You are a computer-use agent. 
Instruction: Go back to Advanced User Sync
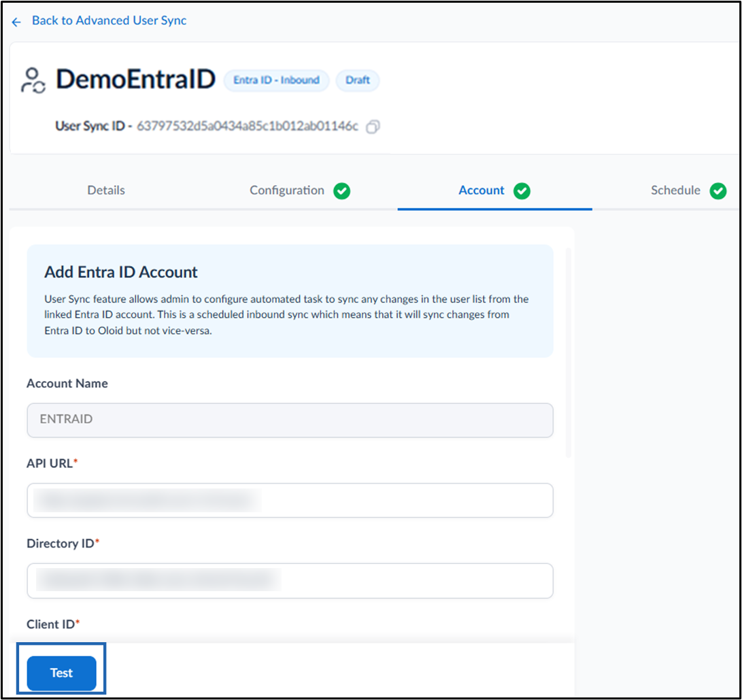109,20
